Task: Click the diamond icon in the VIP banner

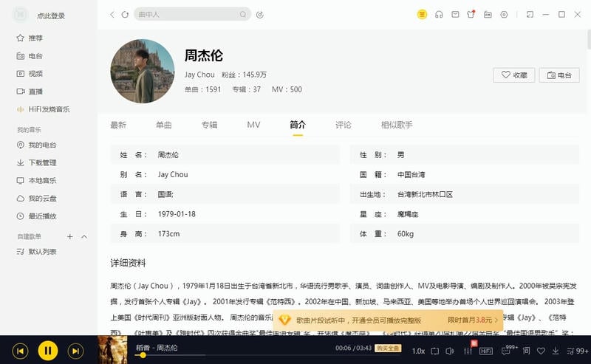Action: coord(284,320)
